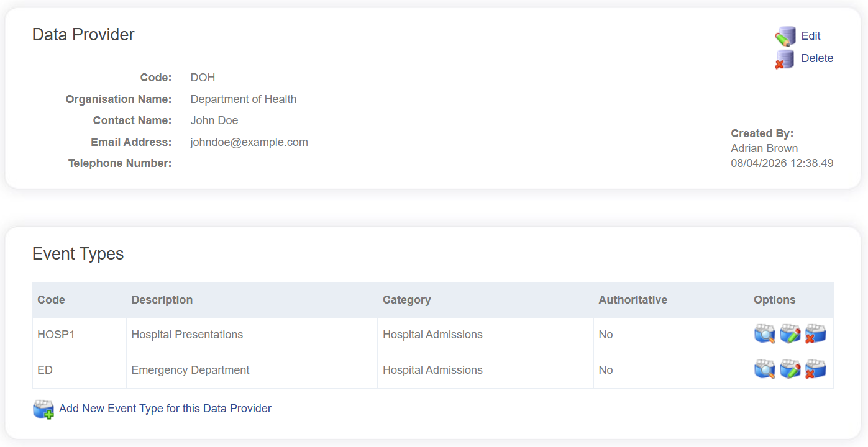Click the edit pencil icon in HOSP1 row
Image resolution: width=868 pixels, height=447 pixels.
(x=790, y=334)
